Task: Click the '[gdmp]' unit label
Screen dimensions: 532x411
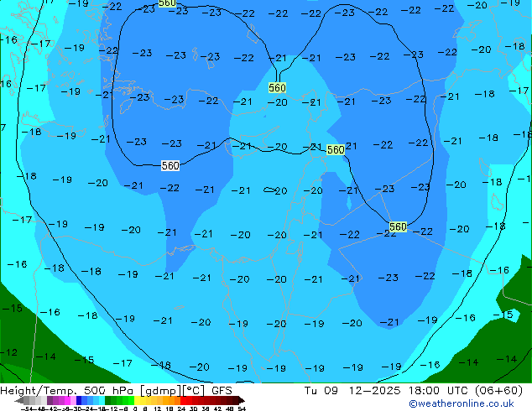Action: (160, 391)
